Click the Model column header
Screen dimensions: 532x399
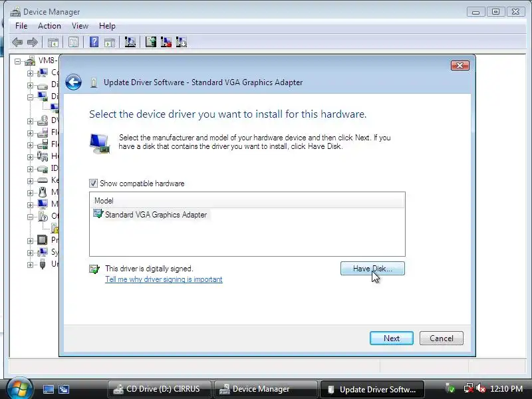pyautogui.click(x=247, y=201)
